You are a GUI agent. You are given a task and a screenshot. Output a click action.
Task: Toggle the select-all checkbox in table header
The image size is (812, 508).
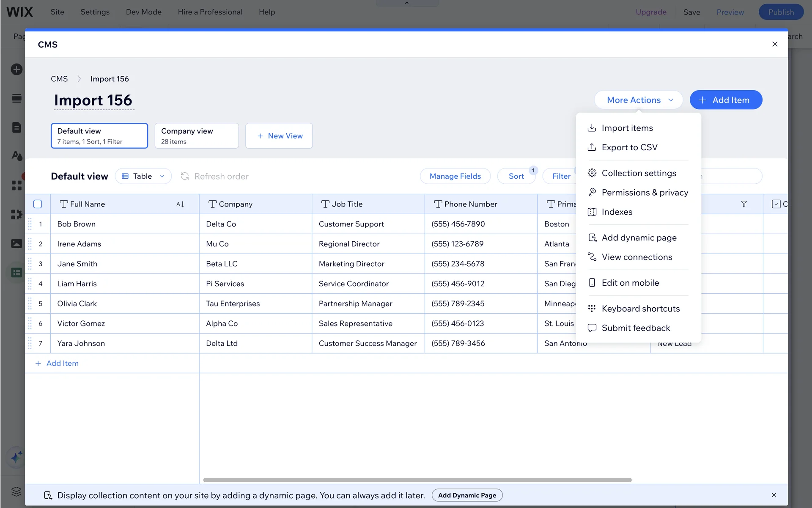38,204
